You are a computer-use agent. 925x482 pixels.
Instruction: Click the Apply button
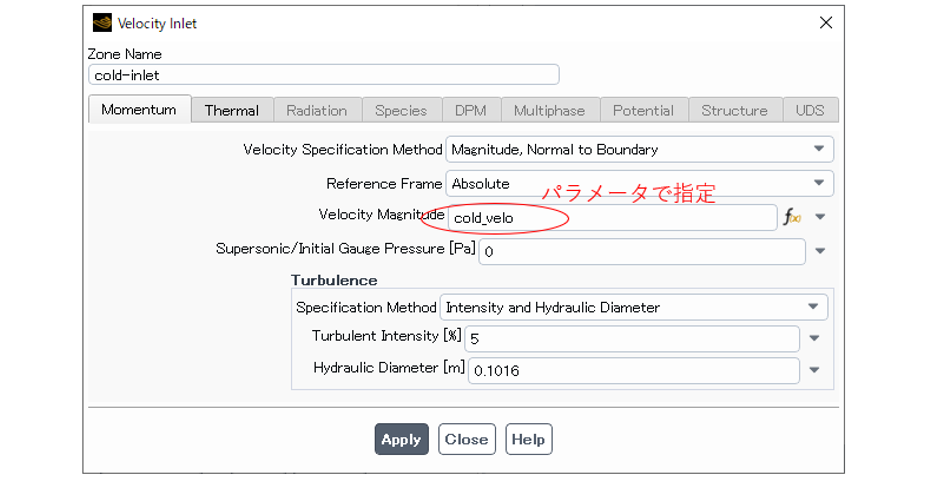point(401,439)
